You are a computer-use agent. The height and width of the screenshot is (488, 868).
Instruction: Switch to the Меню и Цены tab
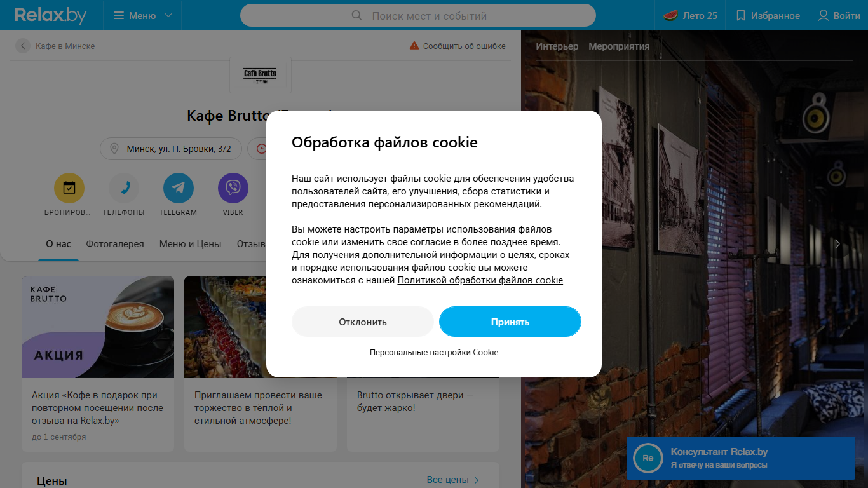[191, 244]
